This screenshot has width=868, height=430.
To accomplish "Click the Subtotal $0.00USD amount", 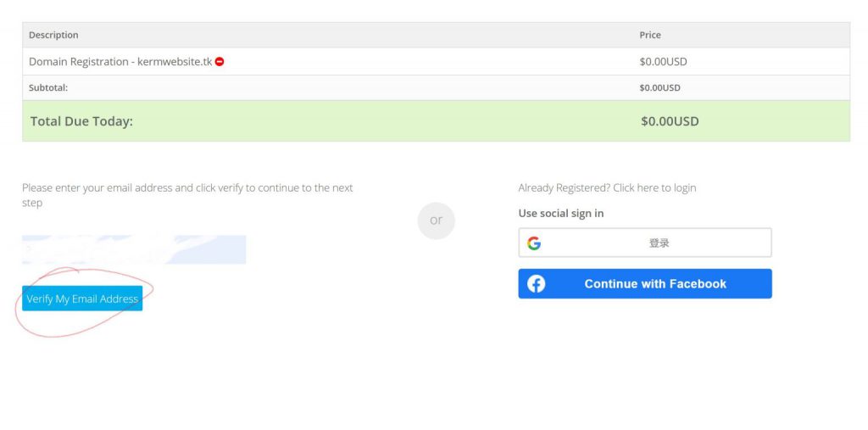I will [x=659, y=87].
